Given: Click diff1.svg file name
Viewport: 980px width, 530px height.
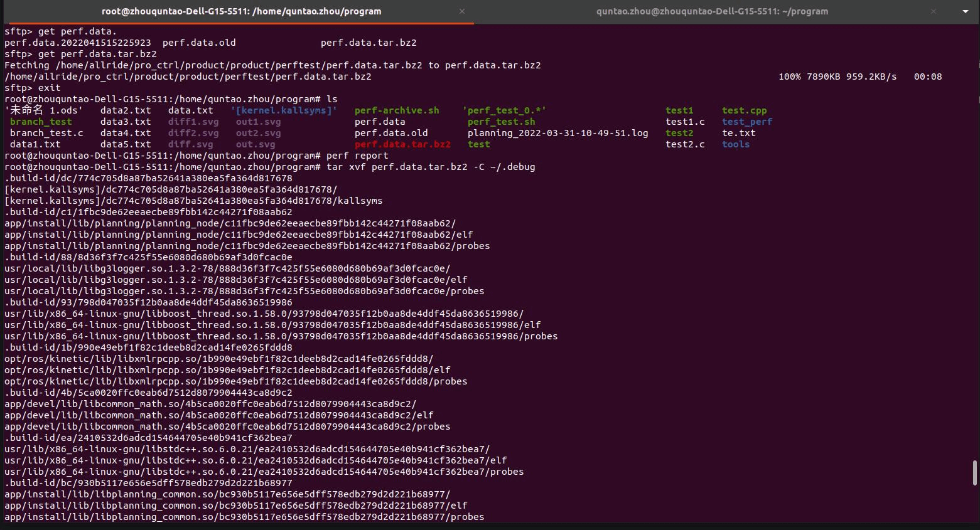Looking at the screenshot, I should pyautogui.click(x=193, y=122).
